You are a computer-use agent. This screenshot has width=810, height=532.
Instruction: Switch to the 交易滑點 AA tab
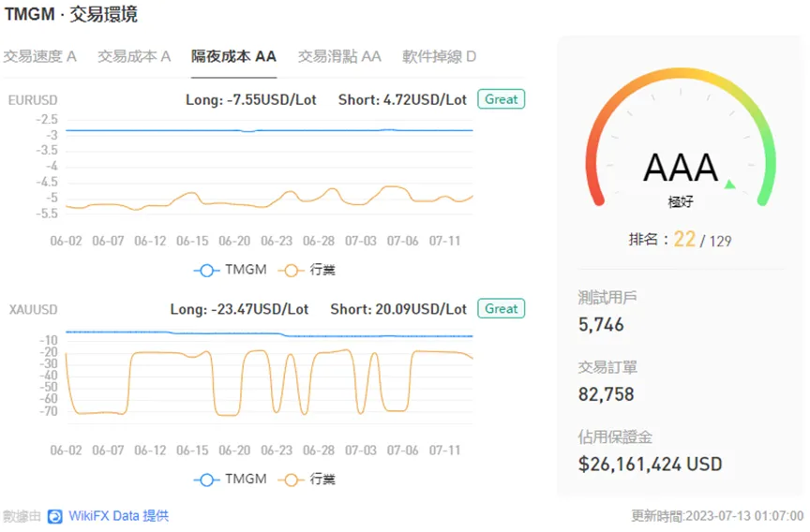[339, 56]
